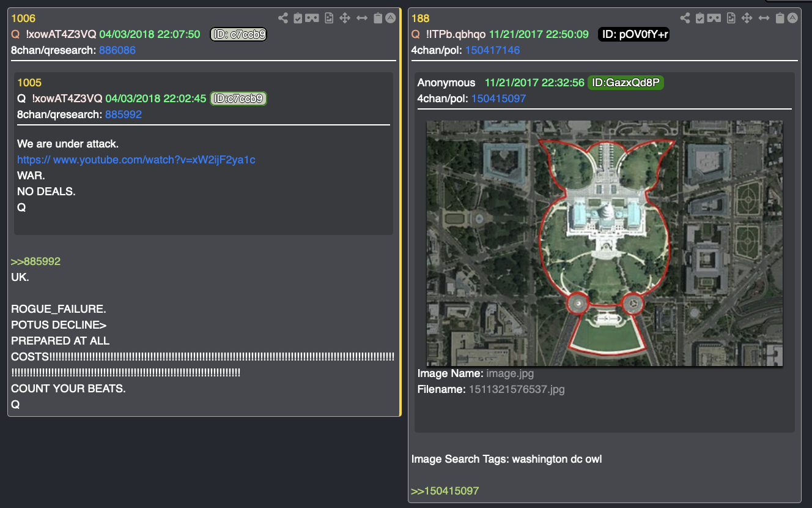812x508 pixels.
Task: Open the 886086 thread link
Action: coord(117,50)
